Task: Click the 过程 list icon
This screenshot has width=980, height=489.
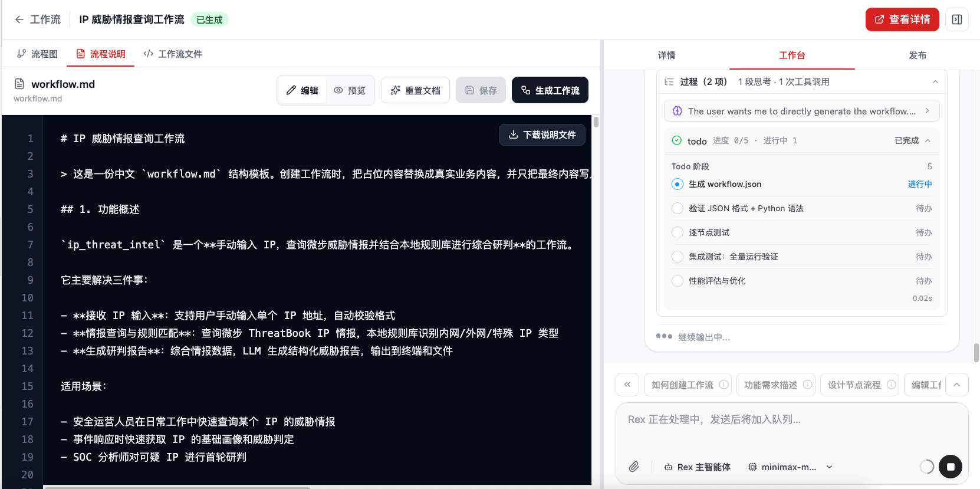Action: (669, 82)
